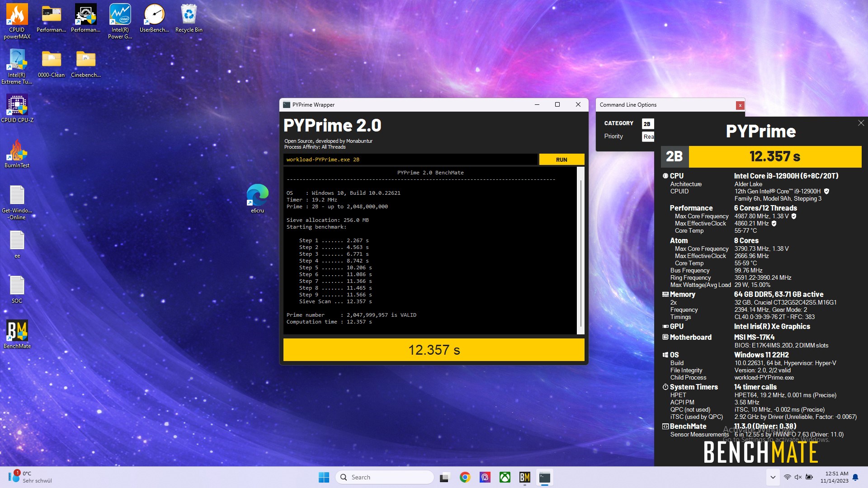Click the Memory section icon
The height and width of the screenshot is (488, 868).
pos(665,294)
